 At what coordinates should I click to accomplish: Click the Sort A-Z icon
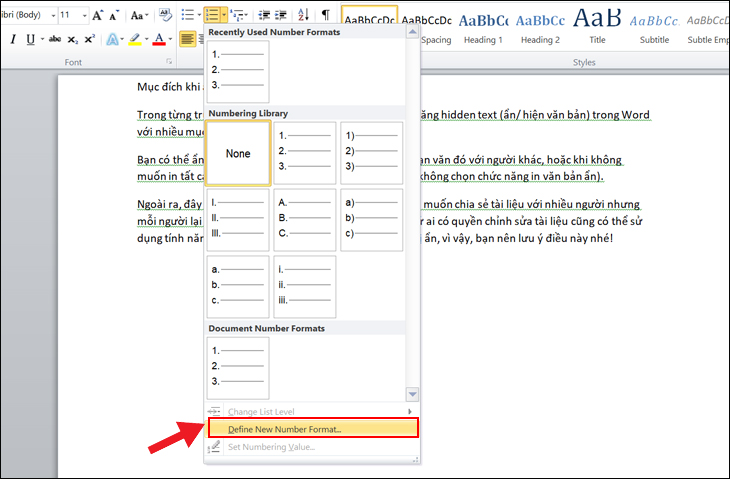[303, 15]
